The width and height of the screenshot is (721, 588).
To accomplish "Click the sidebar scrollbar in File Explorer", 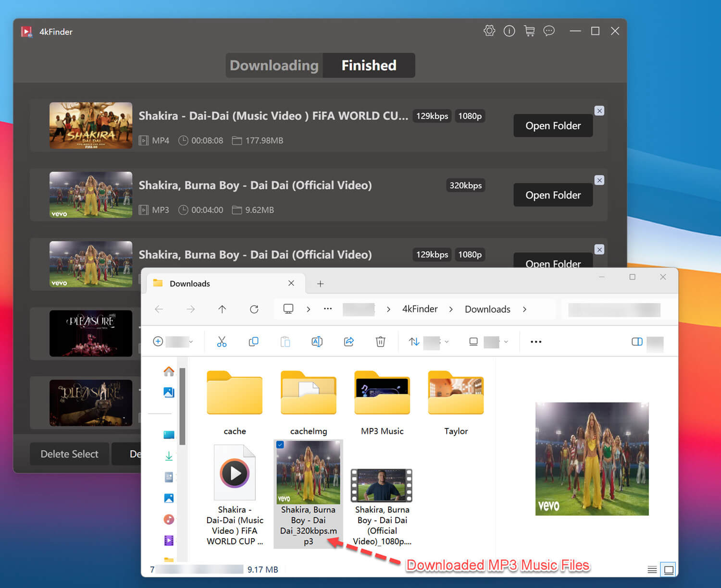I will click(x=182, y=406).
